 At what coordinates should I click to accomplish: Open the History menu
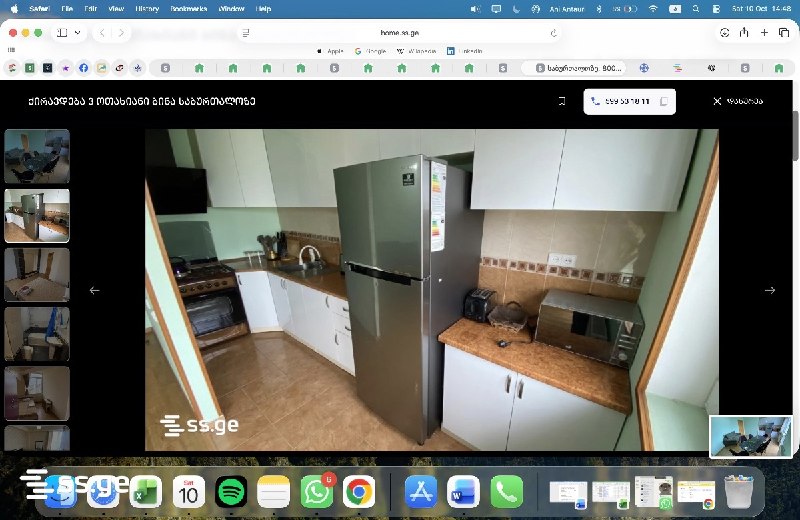[147, 9]
